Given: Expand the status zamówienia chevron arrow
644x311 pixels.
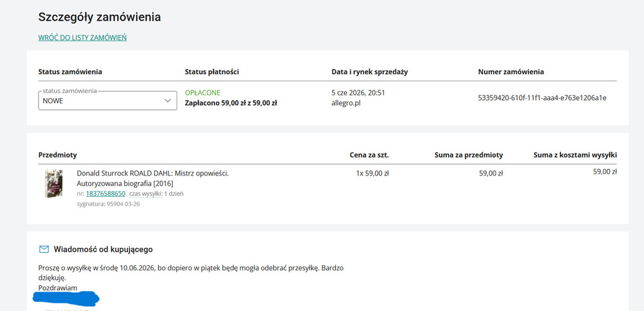Looking at the screenshot, I should pos(168,101).
